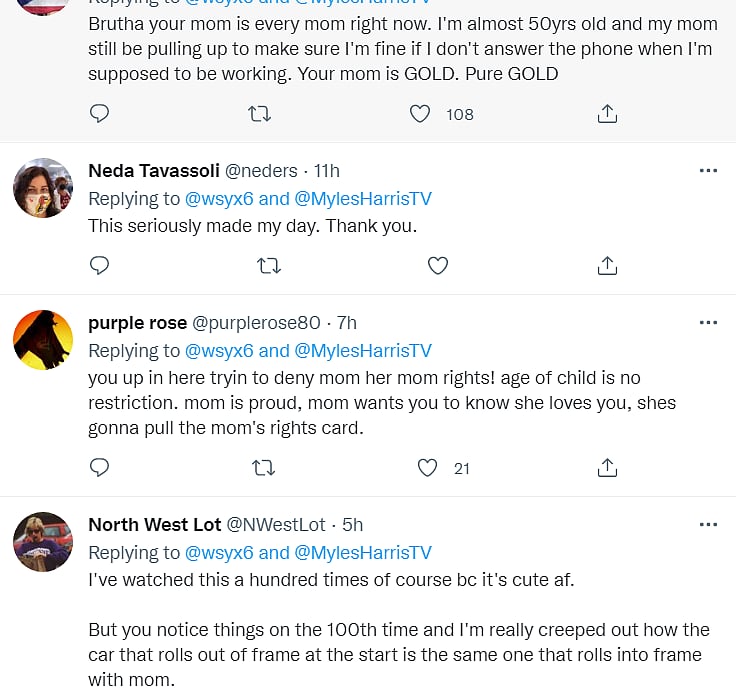Open more options for North West Lot's tweet
The image size is (736, 699).
(708, 525)
